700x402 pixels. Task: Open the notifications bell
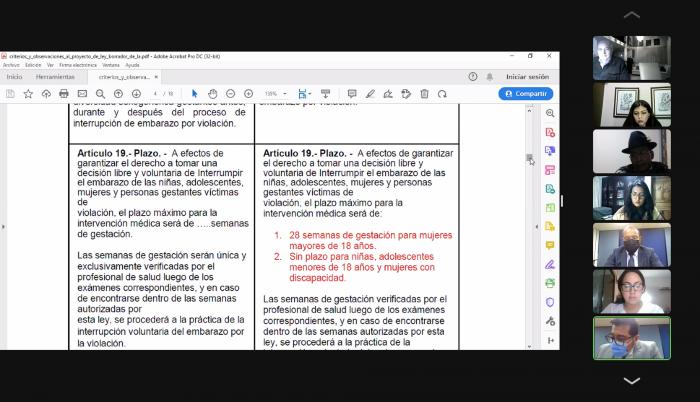click(x=490, y=77)
